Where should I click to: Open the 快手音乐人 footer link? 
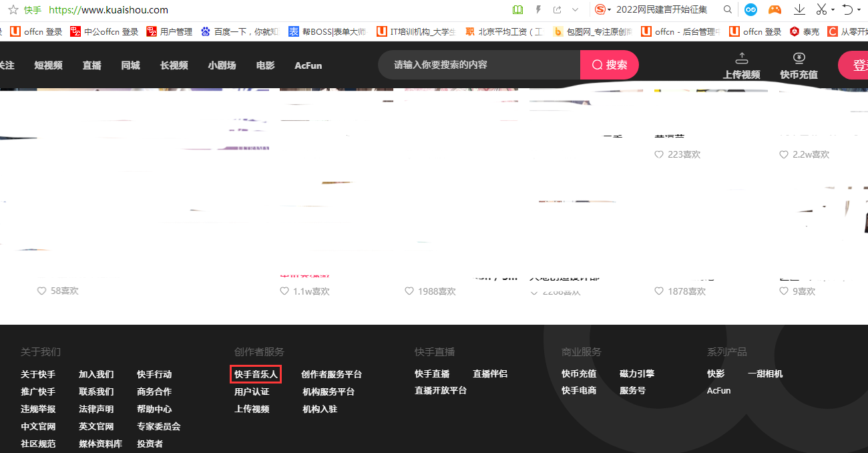coord(256,374)
